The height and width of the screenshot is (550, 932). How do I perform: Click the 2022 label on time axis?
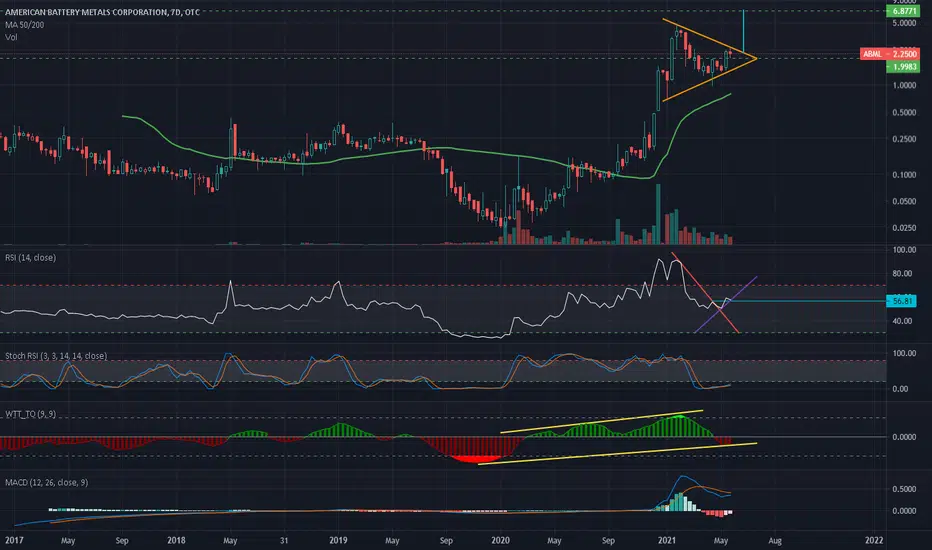pos(874,540)
